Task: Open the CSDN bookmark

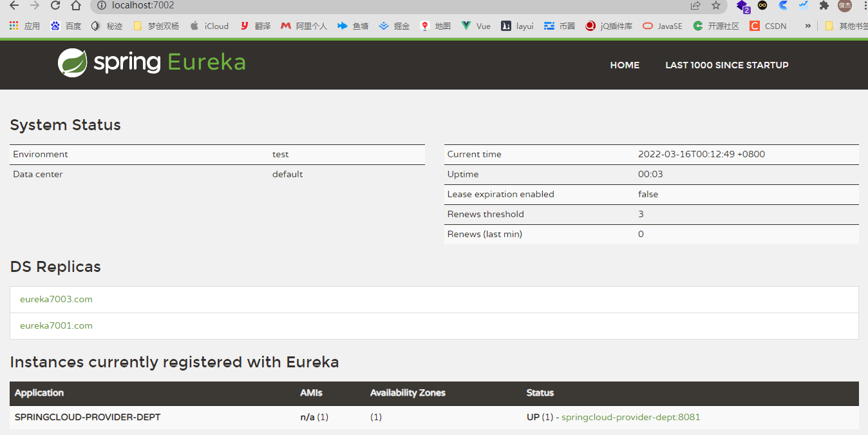Action: [x=768, y=26]
